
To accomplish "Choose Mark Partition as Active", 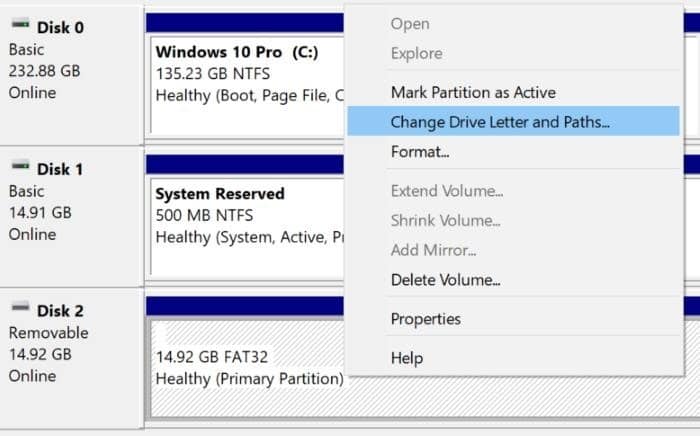I will [473, 92].
